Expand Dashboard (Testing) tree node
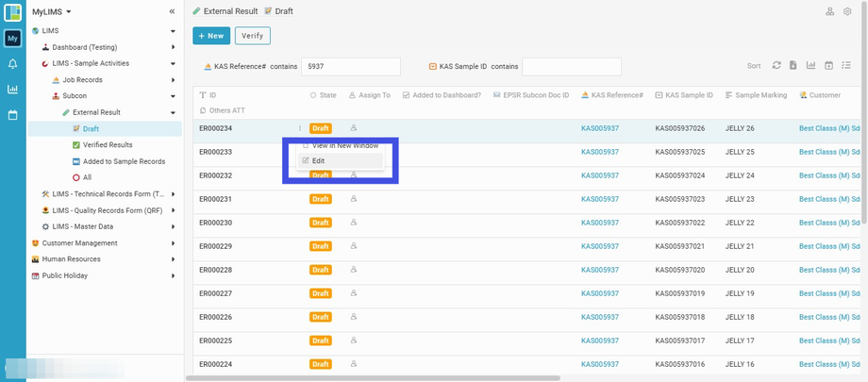The height and width of the screenshot is (382, 868). (173, 47)
